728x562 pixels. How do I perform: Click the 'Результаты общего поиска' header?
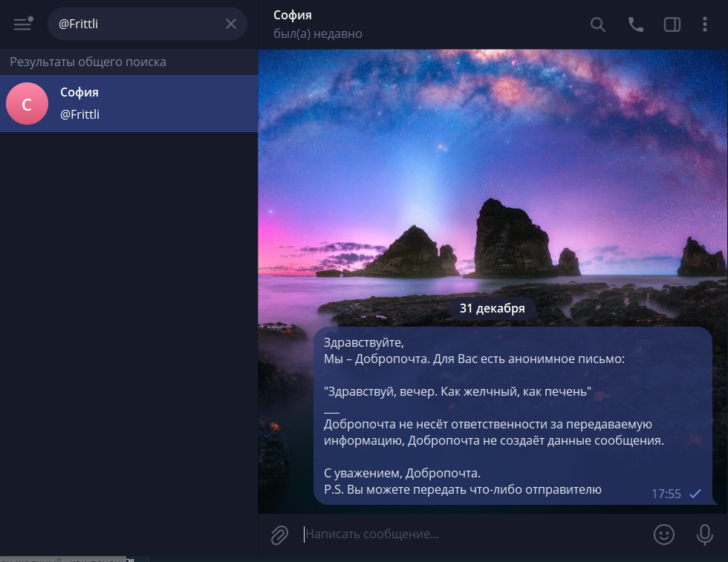(88, 62)
